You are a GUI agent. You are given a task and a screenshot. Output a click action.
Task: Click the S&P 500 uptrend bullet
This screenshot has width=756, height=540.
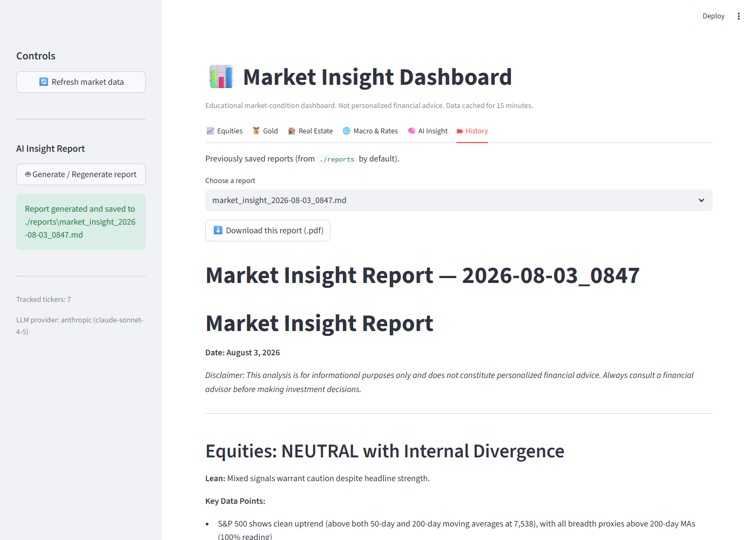[x=456, y=530]
